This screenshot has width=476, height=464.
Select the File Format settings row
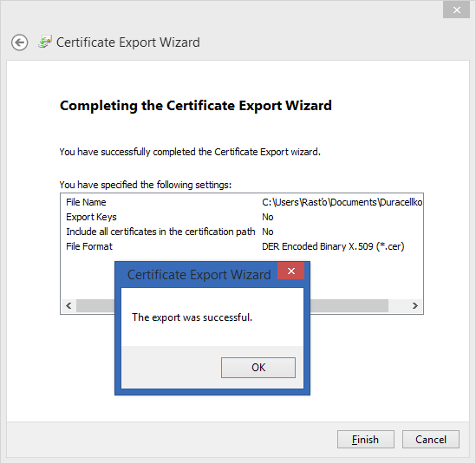242,246
